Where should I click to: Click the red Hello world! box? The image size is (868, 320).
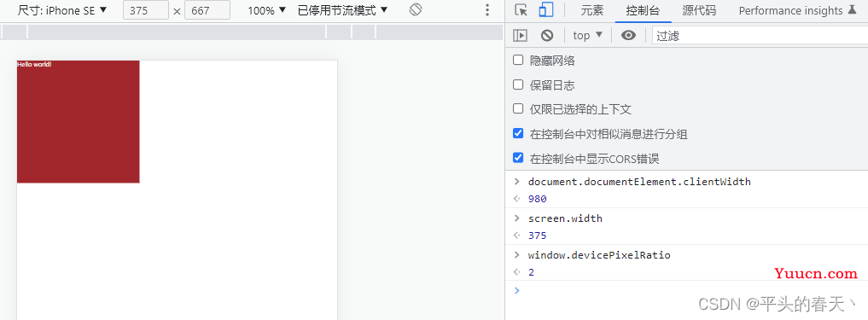[x=78, y=121]
